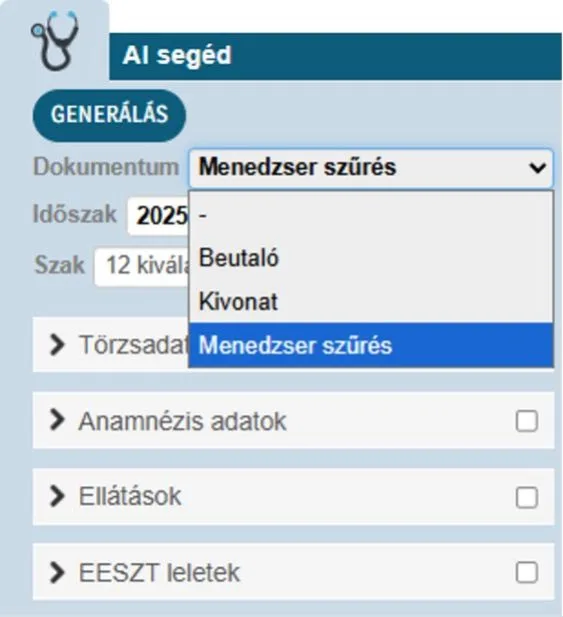Click the Ellátások row label
Screen dimensions: 563x617
pyautogui.click(x=130, y=496)
